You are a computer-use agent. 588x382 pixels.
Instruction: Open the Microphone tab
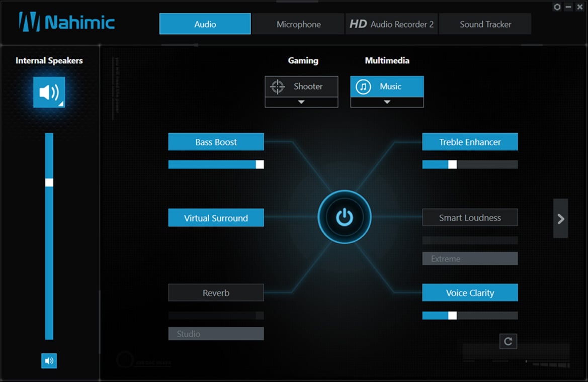click(298, 24)
